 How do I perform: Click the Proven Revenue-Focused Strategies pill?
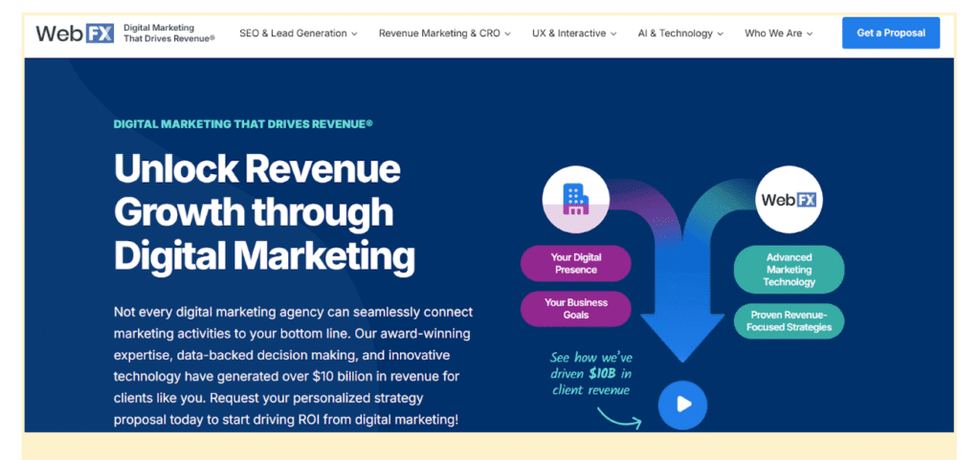pyautogui.click(x=789, y=320)
